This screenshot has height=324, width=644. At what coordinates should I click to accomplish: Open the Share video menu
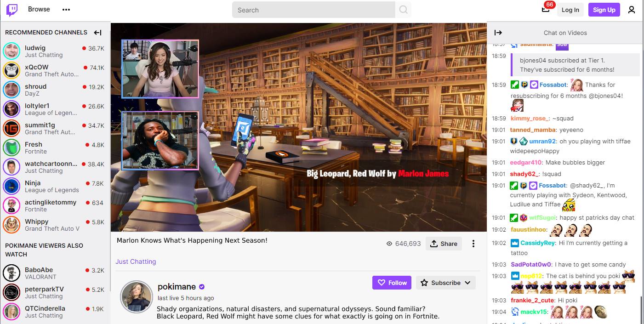click(444, 244)
